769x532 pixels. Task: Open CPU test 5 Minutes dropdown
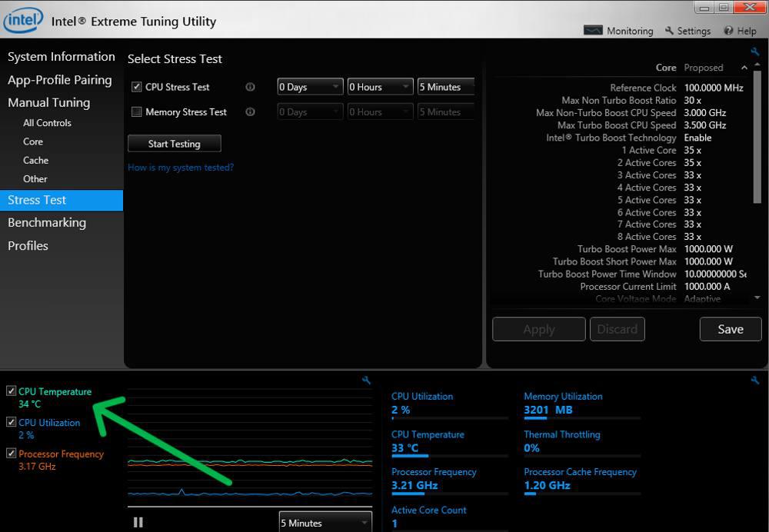coord(446,87)
